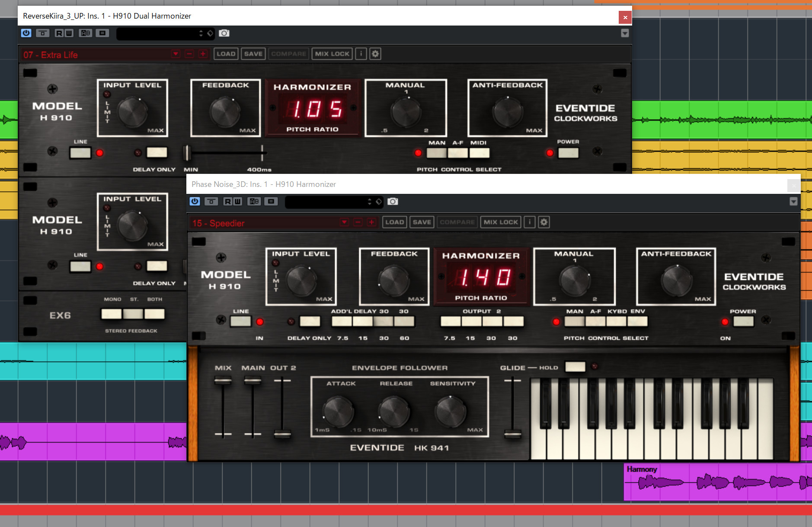This screenshot has width=812, height=527.
Task: Switch A/B settings in ReverseKiira_3_UP window
Action: [86, 33]
